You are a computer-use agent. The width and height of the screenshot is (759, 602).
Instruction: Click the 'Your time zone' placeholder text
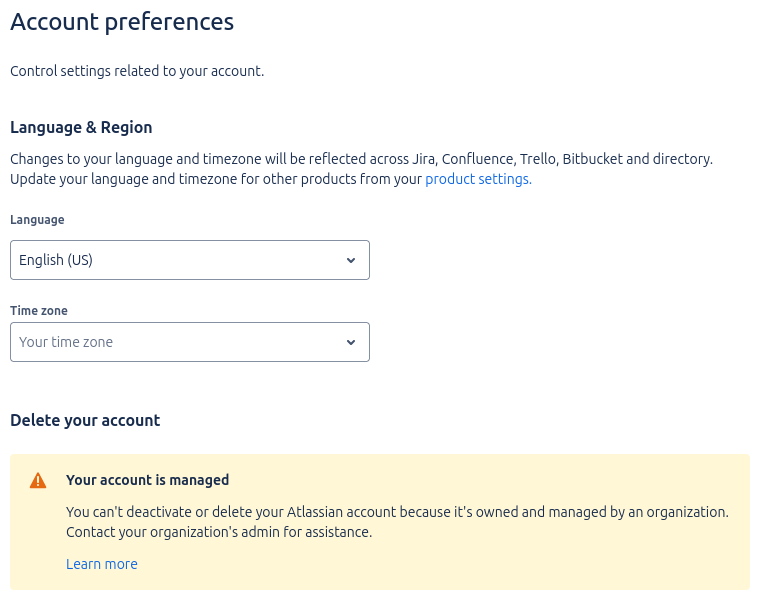[66, 342]
